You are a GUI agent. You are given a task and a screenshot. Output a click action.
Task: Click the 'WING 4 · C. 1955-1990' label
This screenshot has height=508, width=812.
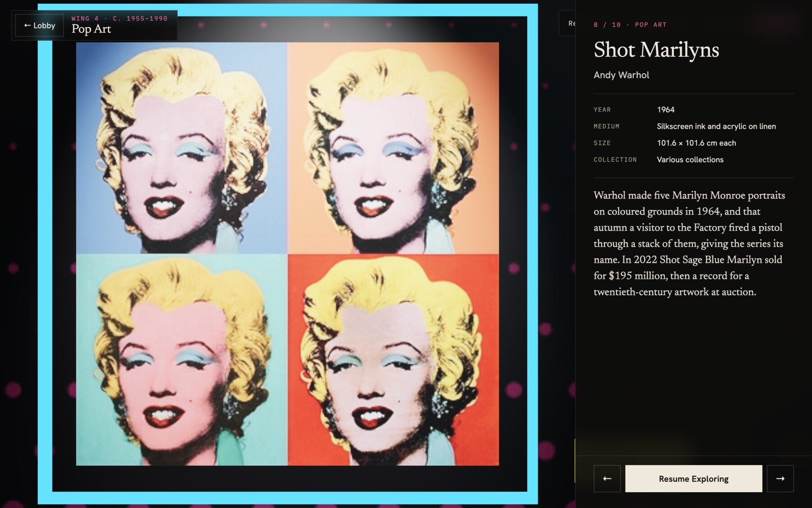tap(120, 19)
